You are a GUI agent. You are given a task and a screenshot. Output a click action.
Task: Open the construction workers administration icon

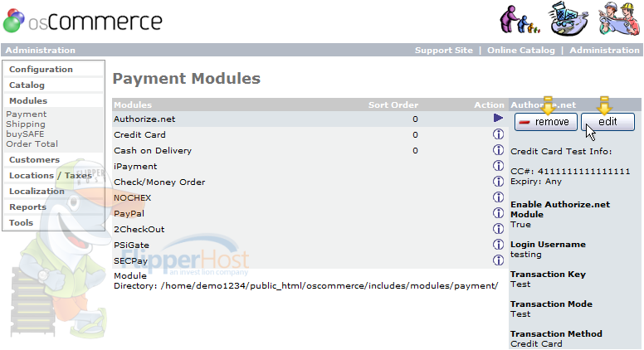pyautogui.click(x=619, y=19)
